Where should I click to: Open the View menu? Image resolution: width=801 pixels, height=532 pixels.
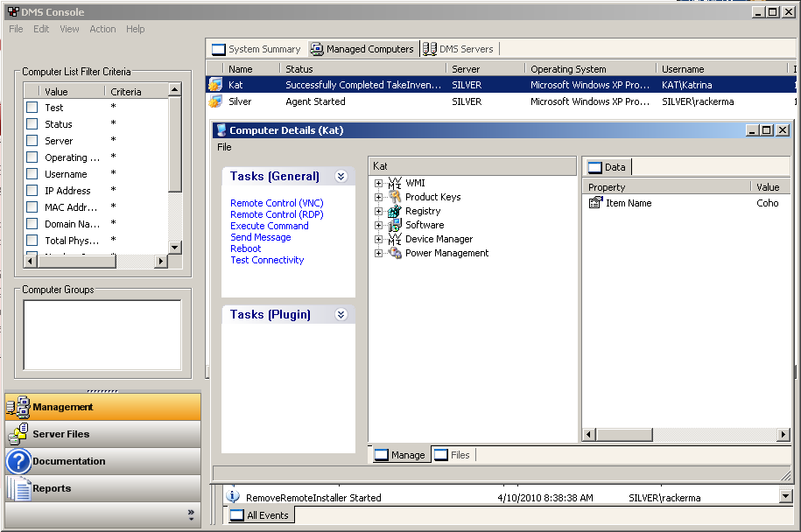pyautogui.click(x=69, y=29)
